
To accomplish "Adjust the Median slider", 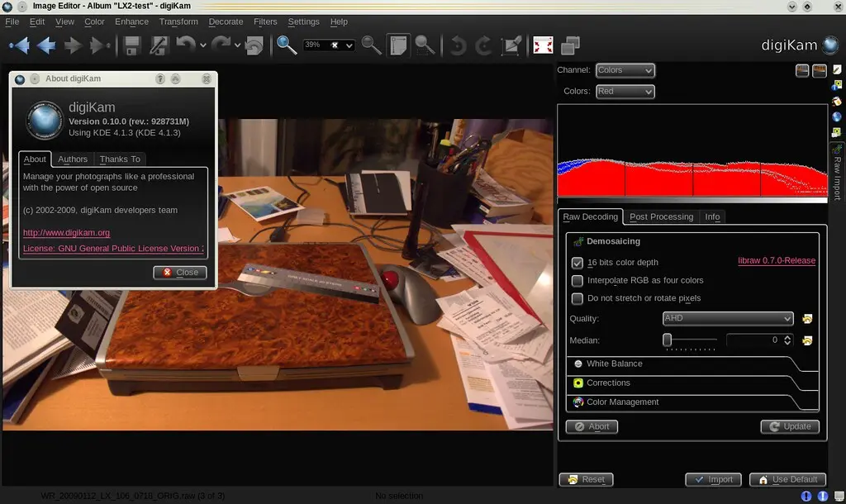I will tap(668, 339).
